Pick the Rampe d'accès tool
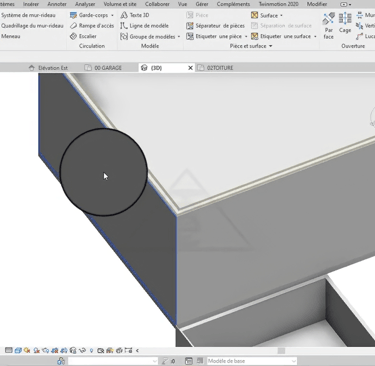The image size is (375, 366). coord(92,26)
